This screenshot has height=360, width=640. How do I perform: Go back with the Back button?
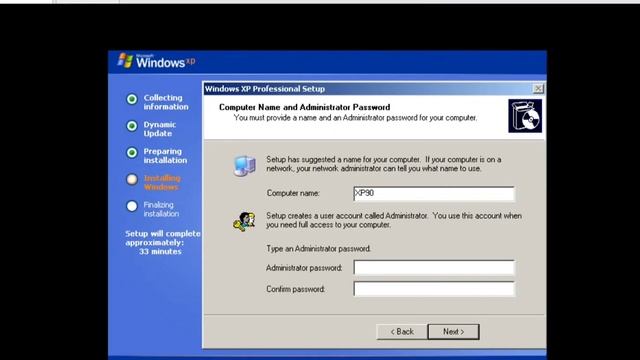coord(402,332)
